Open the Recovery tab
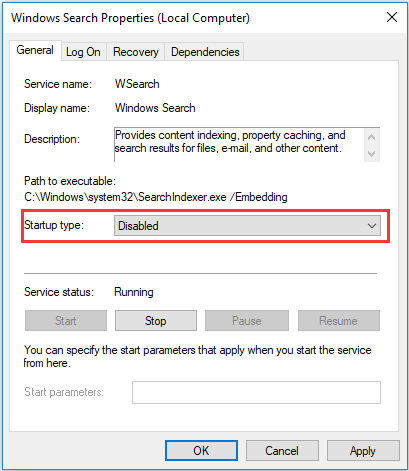 tap(135, 52)
